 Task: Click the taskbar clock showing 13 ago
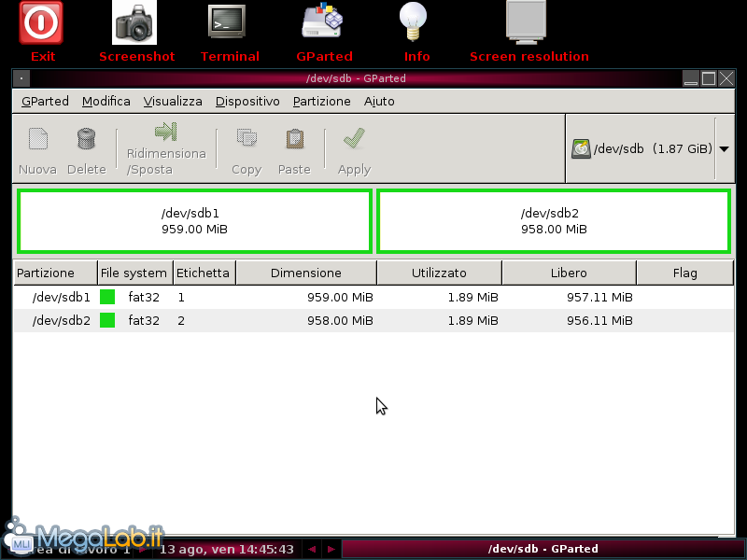[x=227, y=549]
